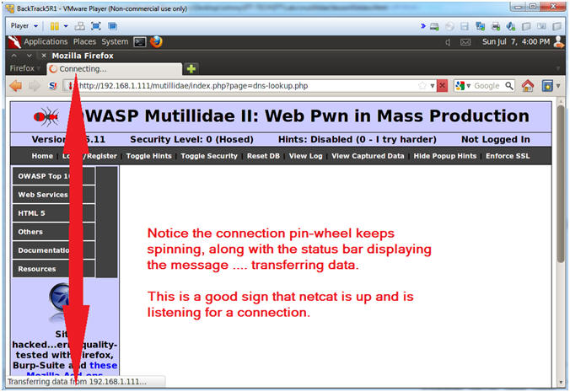Open the blue 'these' hyperlink
Screen dimensions: 570x392
click(x=103, y=365)
